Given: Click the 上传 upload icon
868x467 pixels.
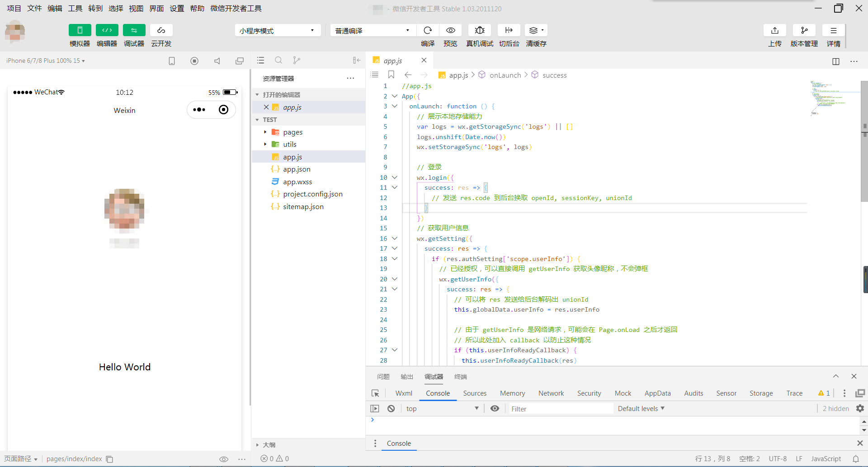Looking at the screenshot, I should coord(775,30).
